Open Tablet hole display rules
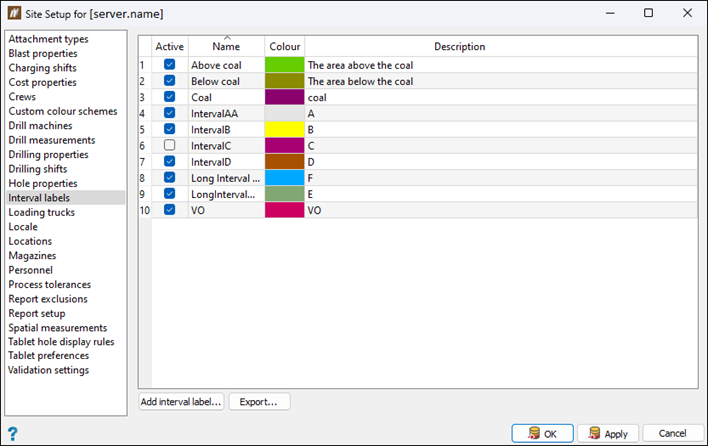 (x=61, y=342)
